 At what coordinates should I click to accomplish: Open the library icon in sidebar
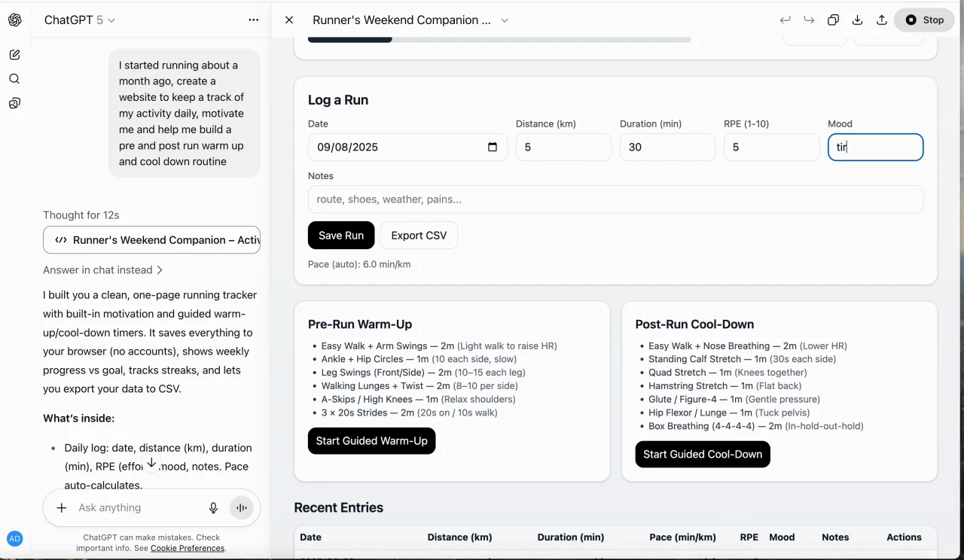pyautogui.click(x=14, y=103)
